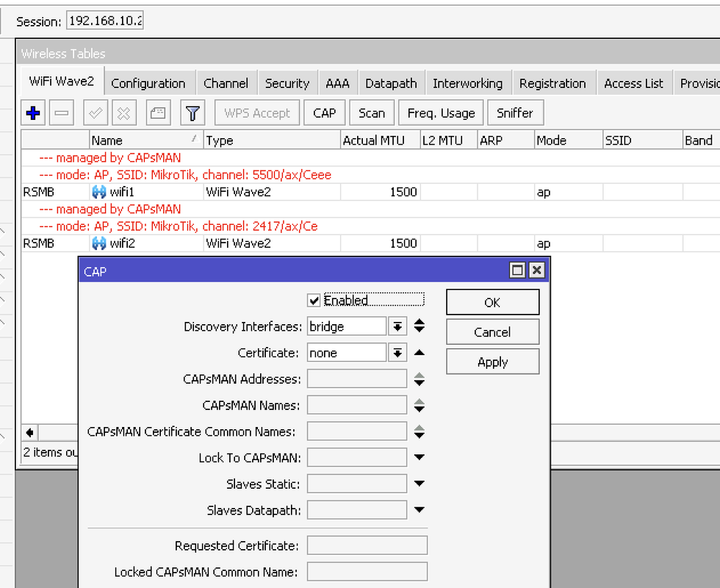
Task: Click the Mode column header
Action: pyautogui.click(x=569, y=140)
